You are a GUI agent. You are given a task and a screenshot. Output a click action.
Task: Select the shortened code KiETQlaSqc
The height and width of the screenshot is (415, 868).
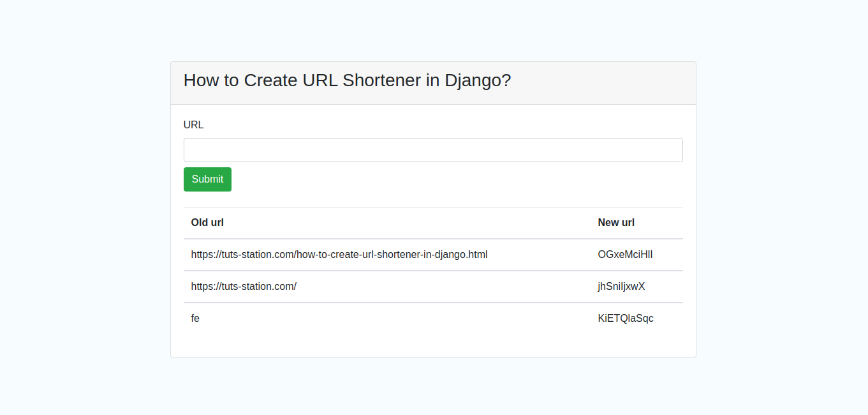coord(625,318)
